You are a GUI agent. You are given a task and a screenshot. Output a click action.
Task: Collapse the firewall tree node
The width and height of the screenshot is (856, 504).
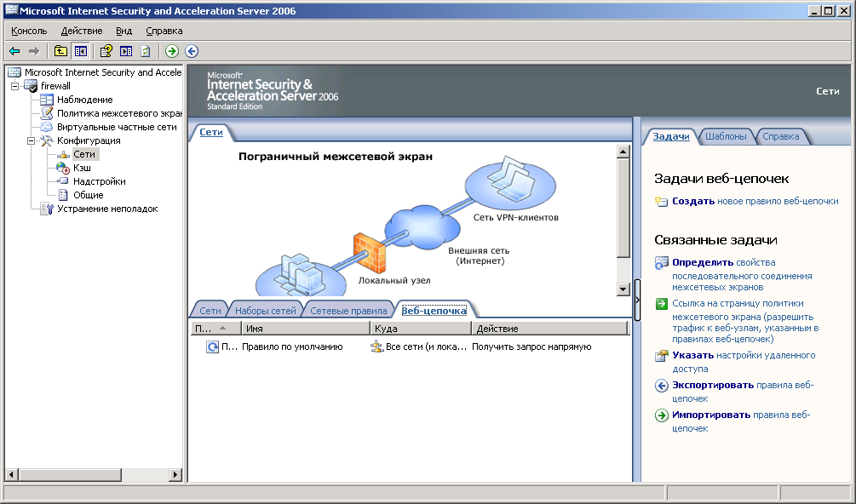[x=14, y=86]
